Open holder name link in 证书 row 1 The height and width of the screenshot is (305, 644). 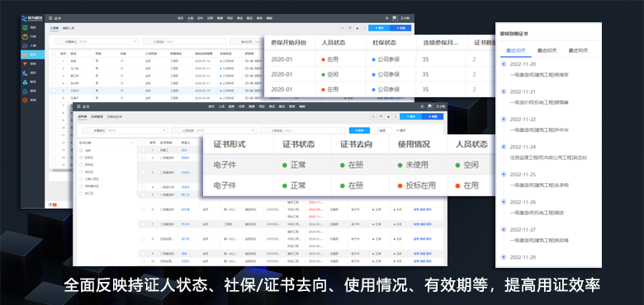click(184, 150)
